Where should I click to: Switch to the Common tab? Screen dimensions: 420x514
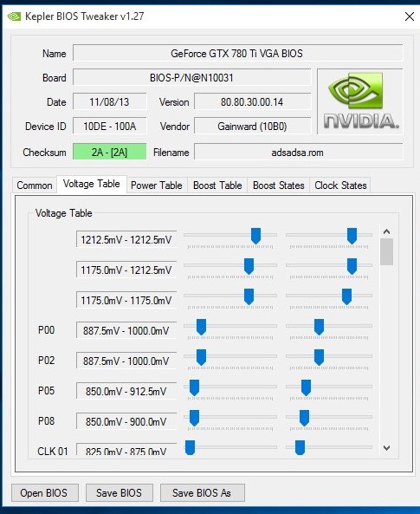35,185
